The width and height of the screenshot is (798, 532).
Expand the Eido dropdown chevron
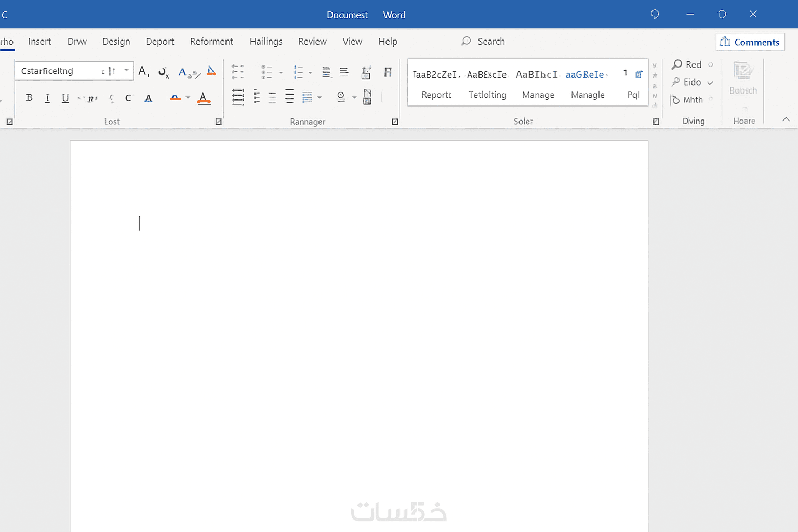[x=710, y=83]
